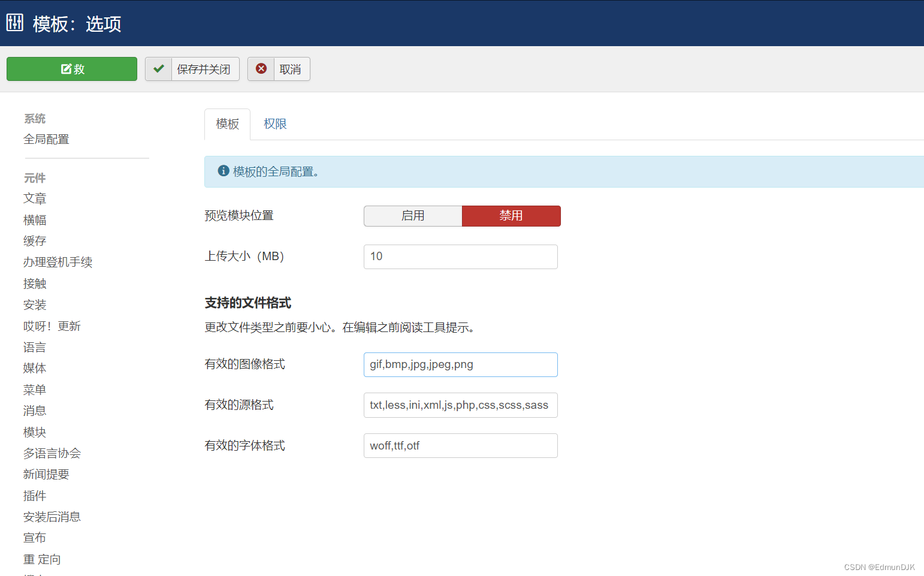924x576 pixels.
Task: Click the red X icon on 取消 button
Action: pyautogui.click(x=261, y=68)
